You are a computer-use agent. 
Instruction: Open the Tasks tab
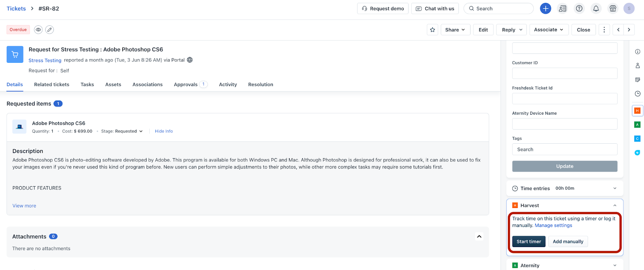tap(87, 85)
